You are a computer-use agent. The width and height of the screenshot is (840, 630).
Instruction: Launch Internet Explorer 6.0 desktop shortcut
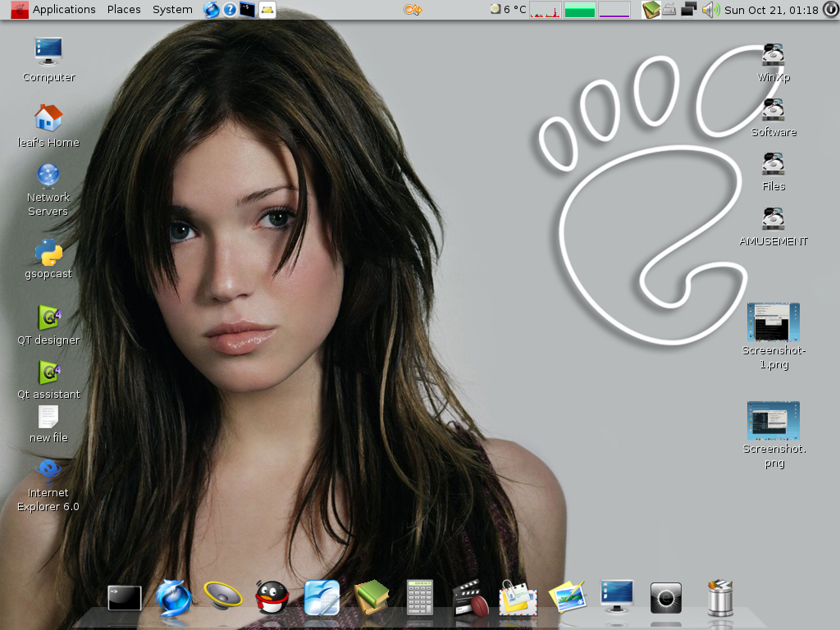pos(48,470)
